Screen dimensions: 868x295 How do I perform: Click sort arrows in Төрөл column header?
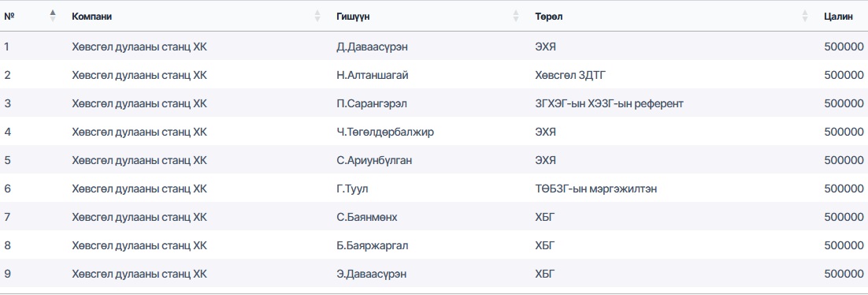click(805, 16)
